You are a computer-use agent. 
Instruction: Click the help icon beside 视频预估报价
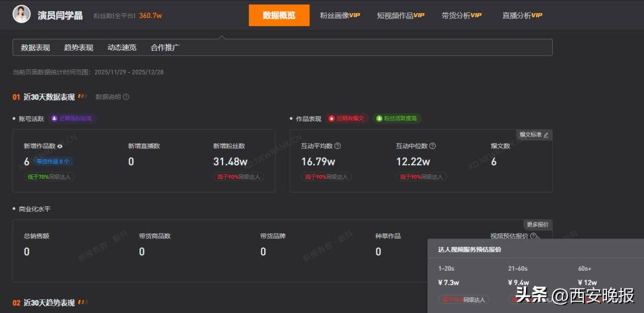click(533, 236)
